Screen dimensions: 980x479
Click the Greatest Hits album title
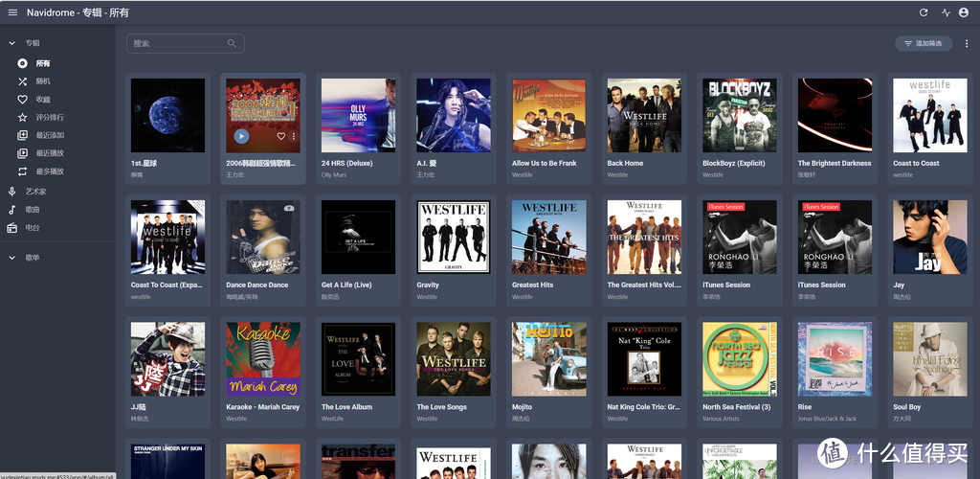[x=533, y=285]
